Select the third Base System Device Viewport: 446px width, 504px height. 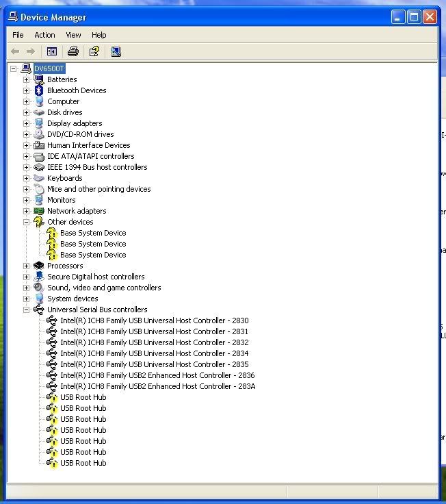[93, 255]
